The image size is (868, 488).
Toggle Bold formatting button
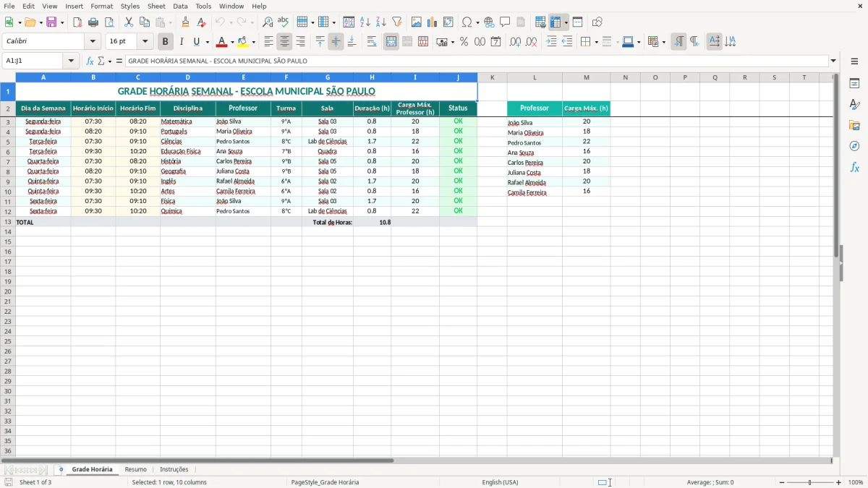166,42
